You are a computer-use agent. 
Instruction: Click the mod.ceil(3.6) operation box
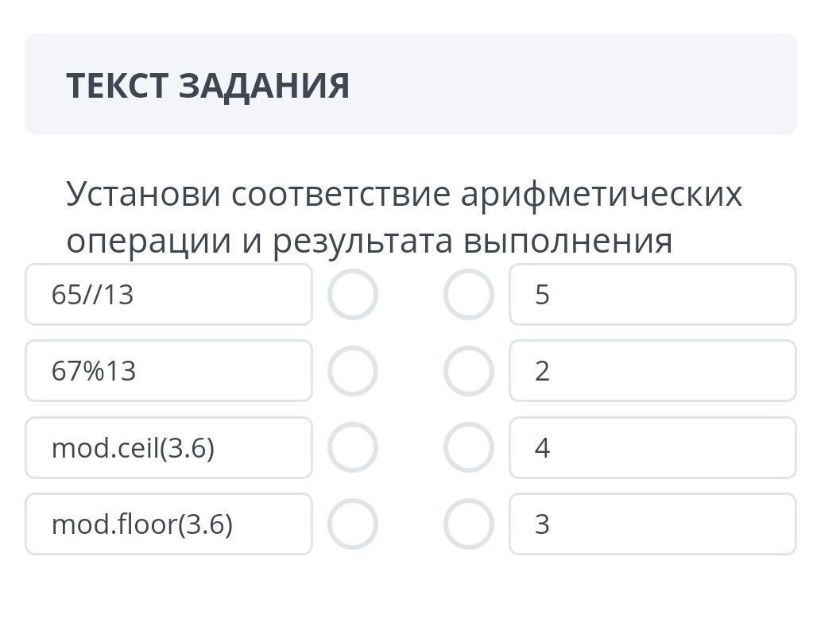pos(168,448)
